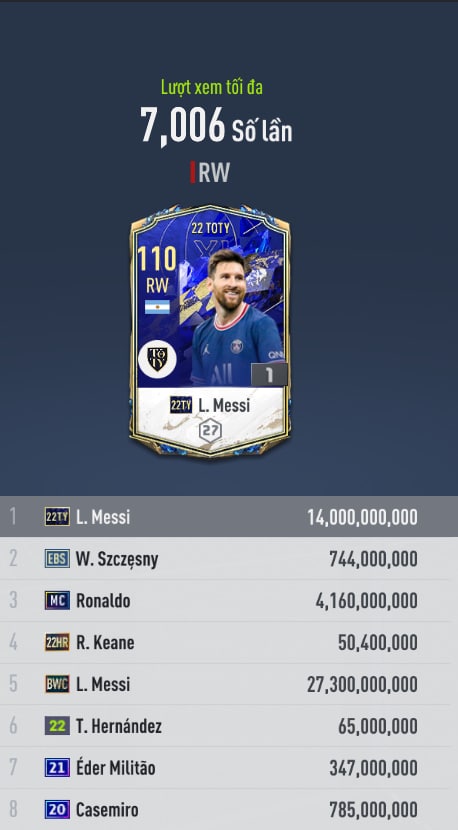Image resolution: width=458 pixels, height=830 pixels.
Task: Select the W. Szczęsny ranking row
Action: [x=229, y=558]
